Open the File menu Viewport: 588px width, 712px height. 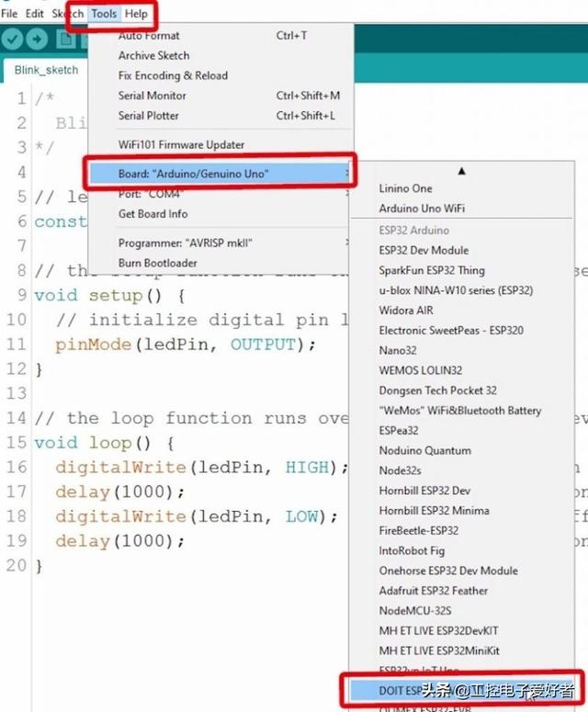coord(9,14)
